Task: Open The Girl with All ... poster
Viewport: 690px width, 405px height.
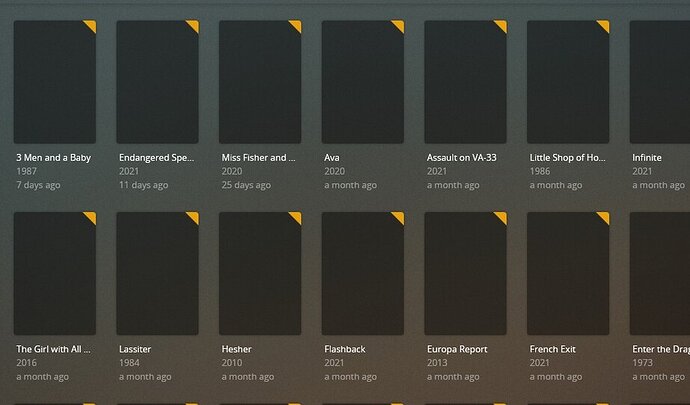Action: (55, 273)
